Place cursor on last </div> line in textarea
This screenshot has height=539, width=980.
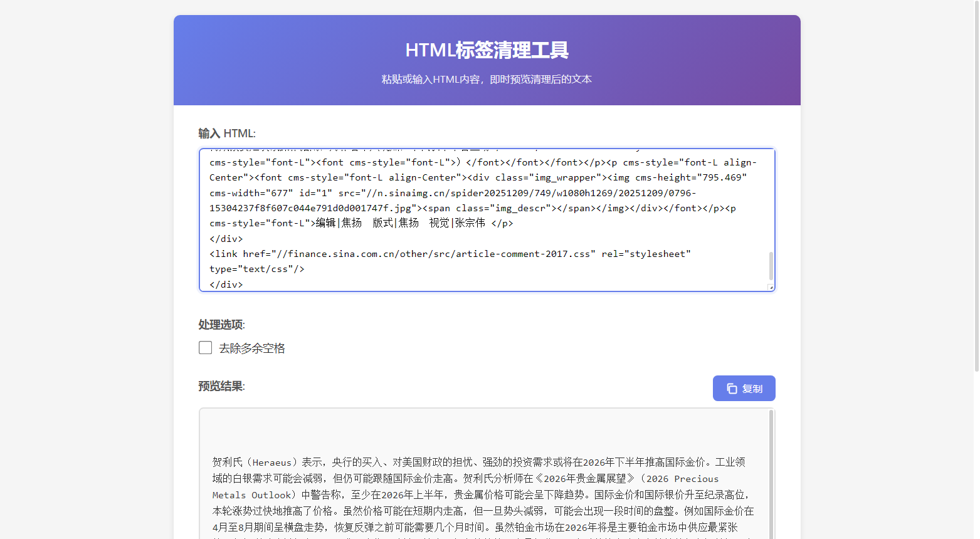(226, 285)
